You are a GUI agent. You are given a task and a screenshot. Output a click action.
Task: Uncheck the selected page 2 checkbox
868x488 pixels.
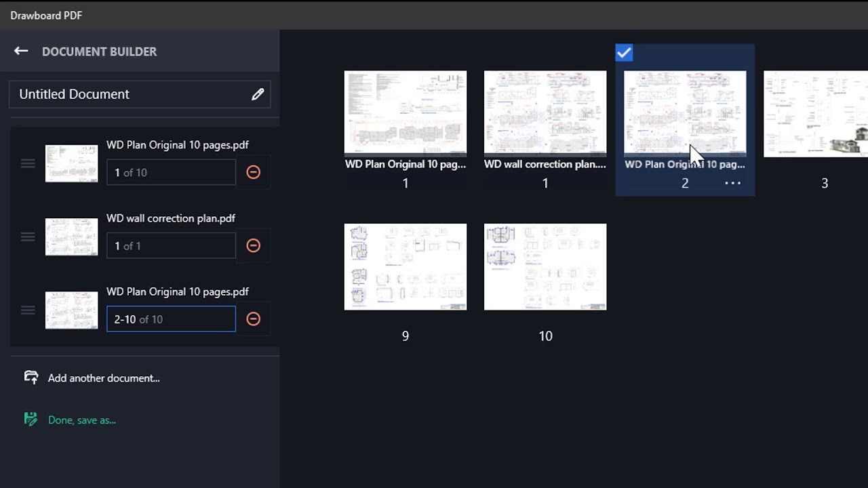click(624, 53)
